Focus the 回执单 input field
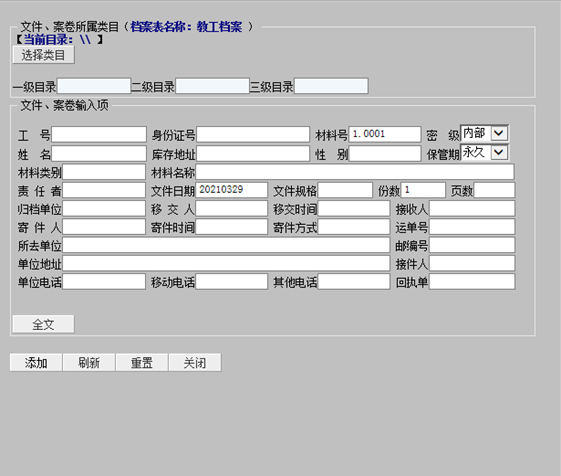This screenshot has height=476, width=561. [472, 282]
